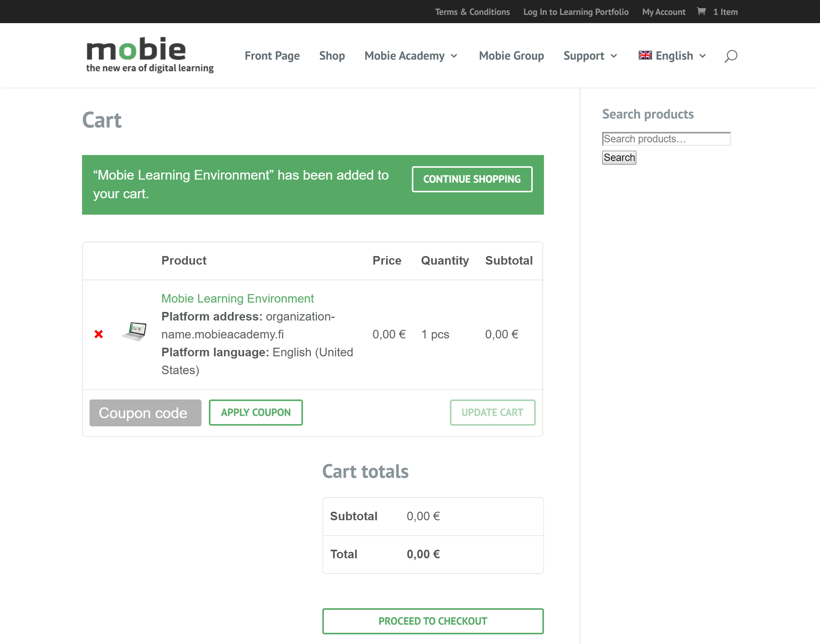Screen dimensions: 820x644
Task: Click the 'Price' column header
Action: (387, 261)
